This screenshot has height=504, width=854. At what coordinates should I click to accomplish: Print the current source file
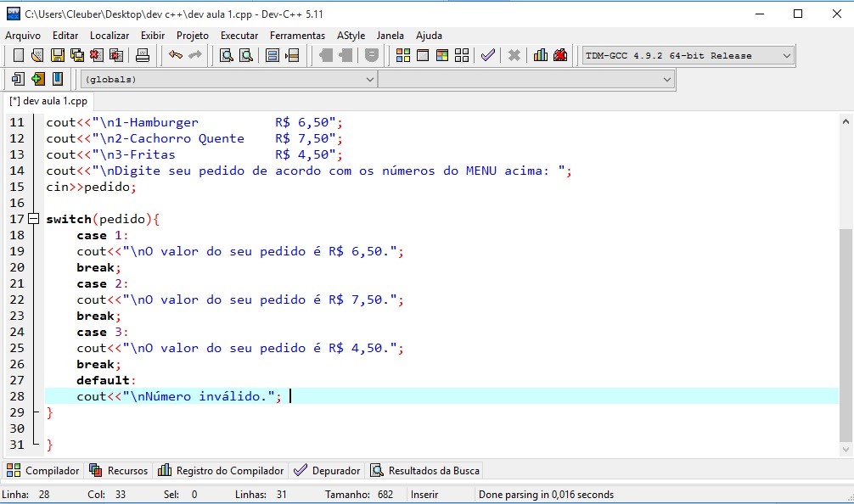(x=141, y=54)
